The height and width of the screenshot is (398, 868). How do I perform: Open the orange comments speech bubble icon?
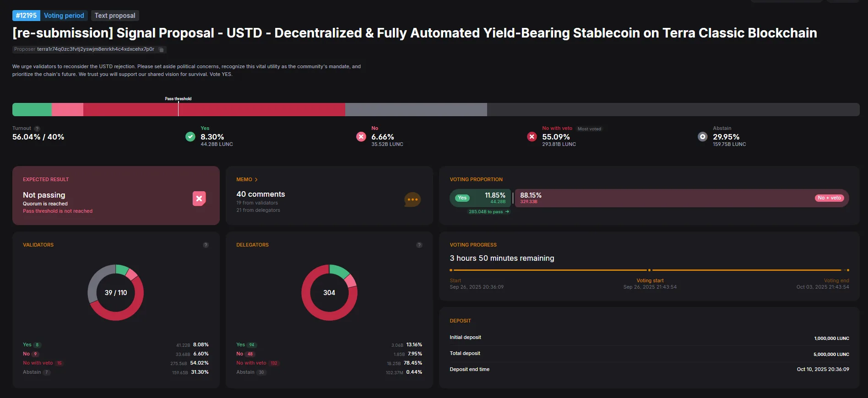coord(412,199)
